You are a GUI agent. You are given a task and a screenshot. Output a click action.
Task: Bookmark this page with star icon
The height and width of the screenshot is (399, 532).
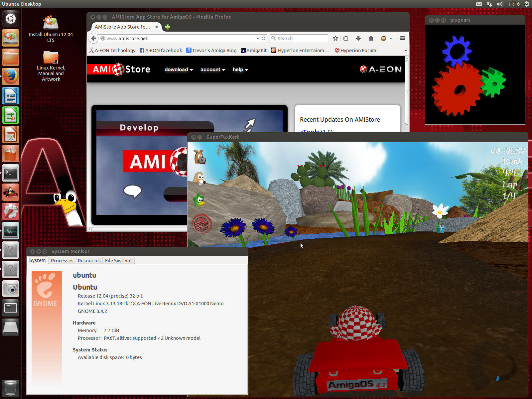pos(335,38)
